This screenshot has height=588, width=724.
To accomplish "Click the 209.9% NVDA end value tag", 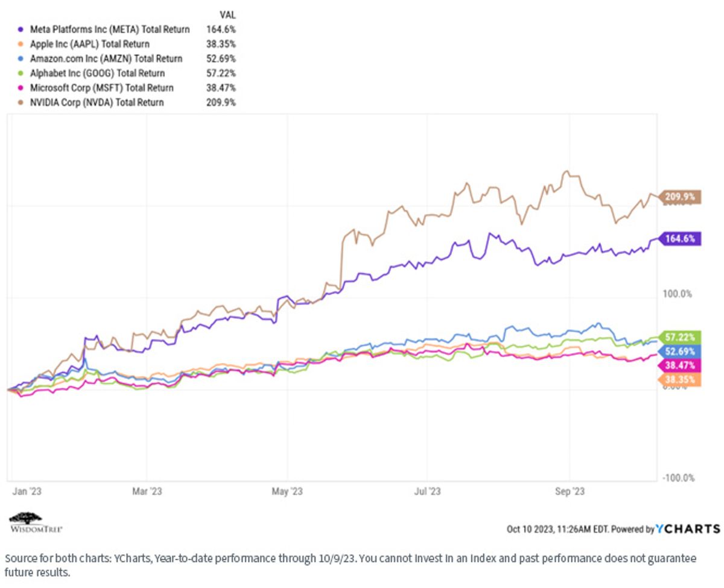I will click(681, 197).
